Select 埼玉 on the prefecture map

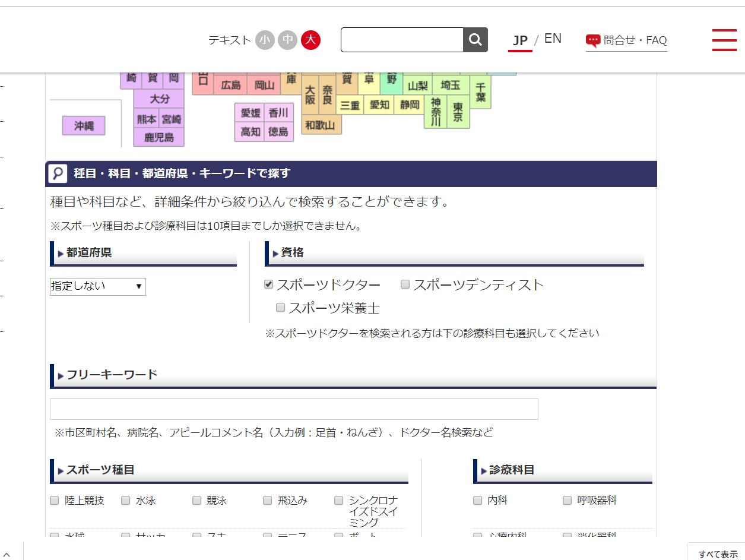(x=451, y=86)
